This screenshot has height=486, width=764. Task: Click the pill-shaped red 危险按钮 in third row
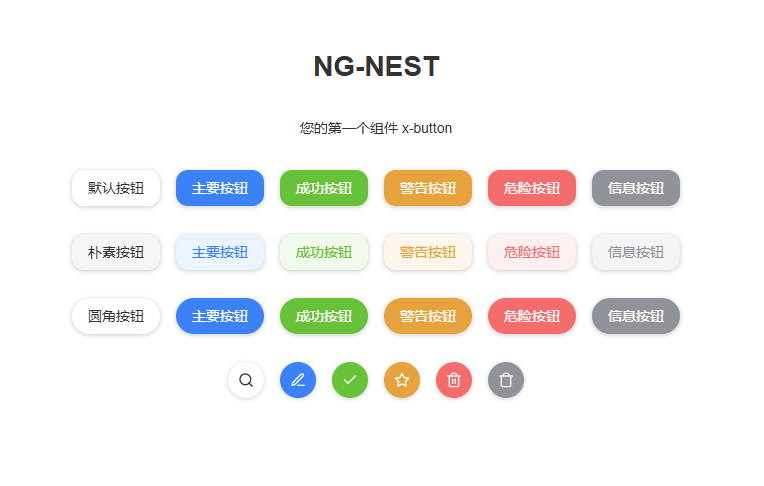point(532,316)
